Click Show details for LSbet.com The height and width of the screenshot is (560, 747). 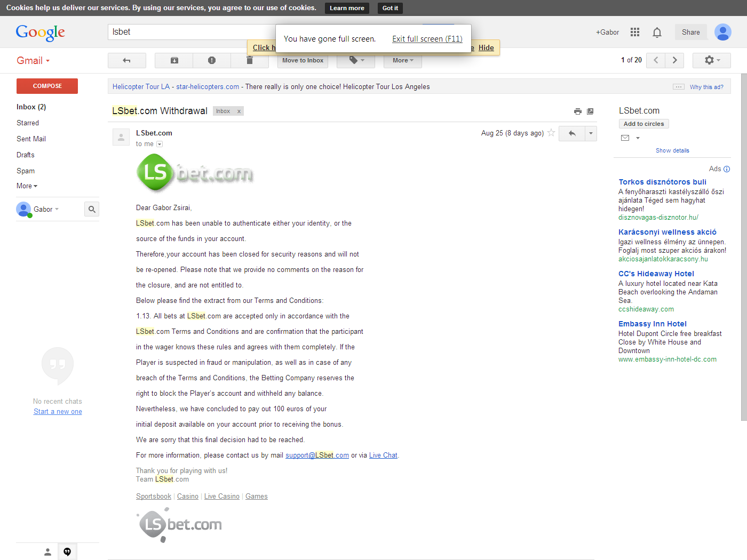672,150
